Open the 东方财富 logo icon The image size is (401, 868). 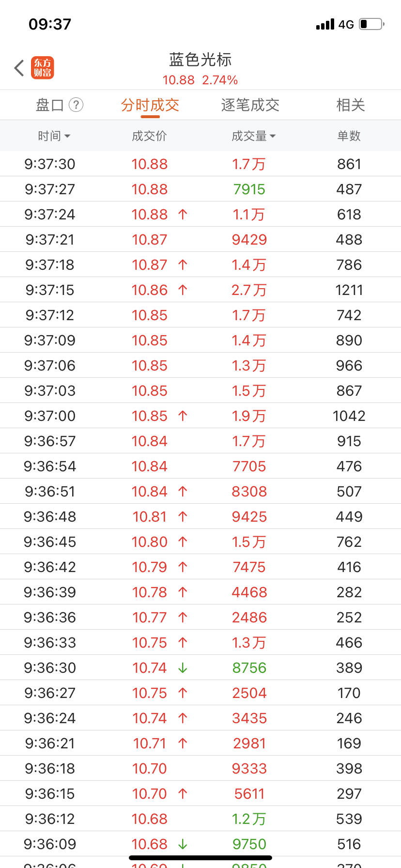[x=43, y=68]
